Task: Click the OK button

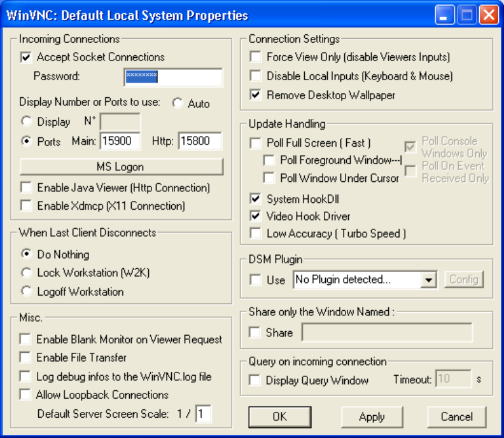Action: click(280, 417)
